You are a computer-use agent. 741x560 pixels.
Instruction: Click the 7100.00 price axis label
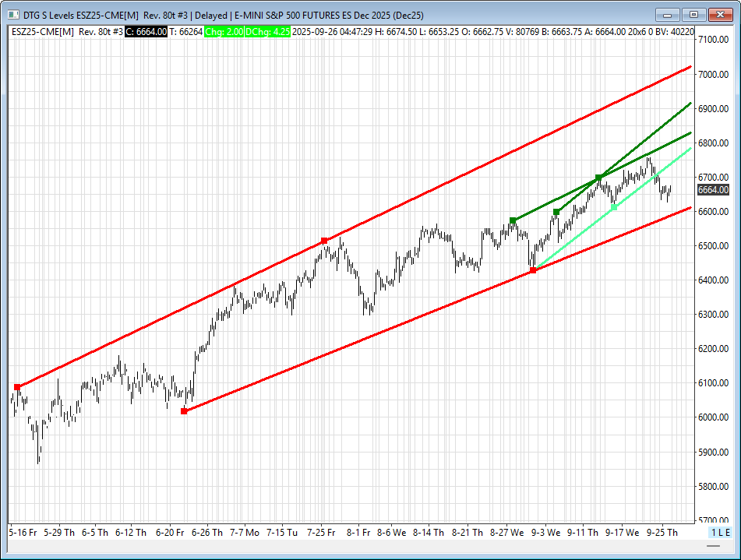pos(713,40)
